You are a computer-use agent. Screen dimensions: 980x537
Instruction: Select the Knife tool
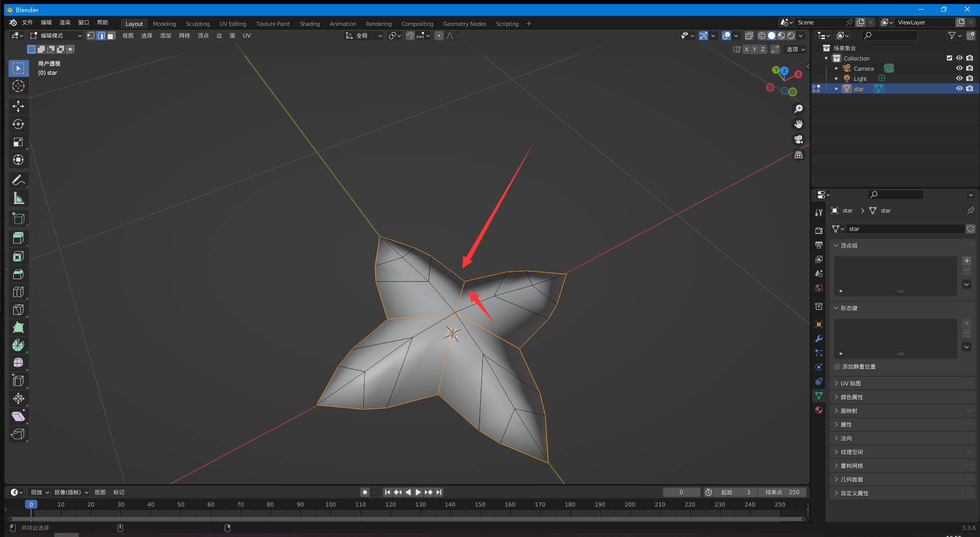[x=18, y=310]
